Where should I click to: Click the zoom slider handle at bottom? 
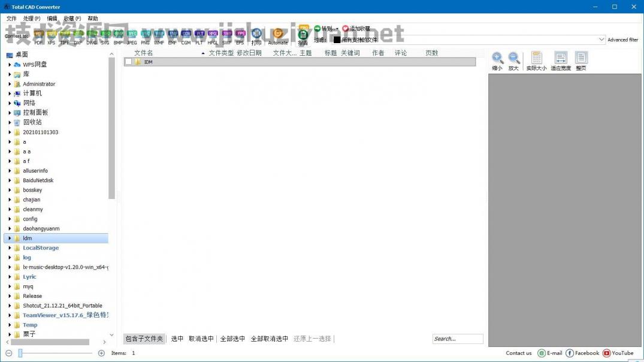[20, 353]
